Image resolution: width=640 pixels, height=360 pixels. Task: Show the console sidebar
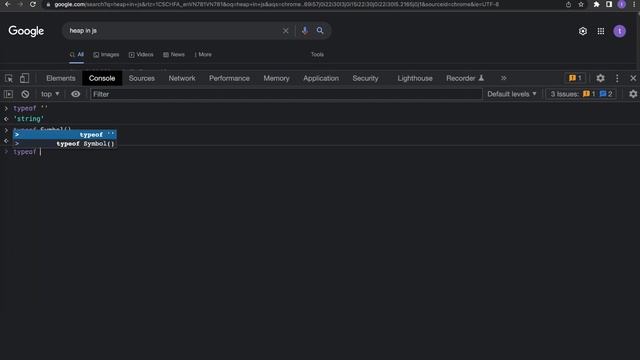[9, 94]
